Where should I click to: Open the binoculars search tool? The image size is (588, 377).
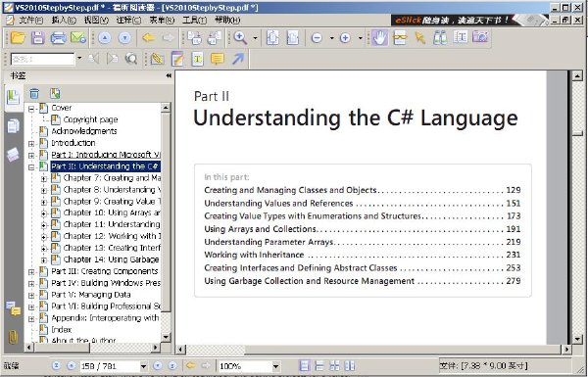pyautogui.click(x=440, y=38)
